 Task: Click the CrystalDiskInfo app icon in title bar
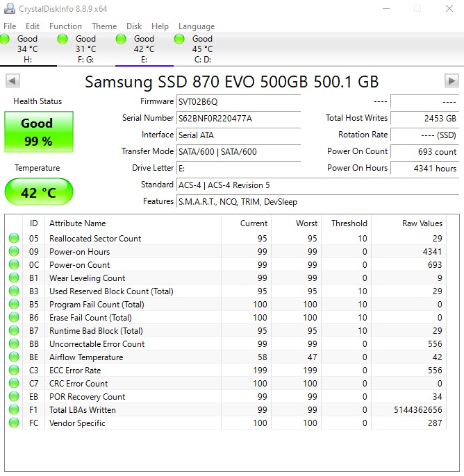[x=10, y=9]
